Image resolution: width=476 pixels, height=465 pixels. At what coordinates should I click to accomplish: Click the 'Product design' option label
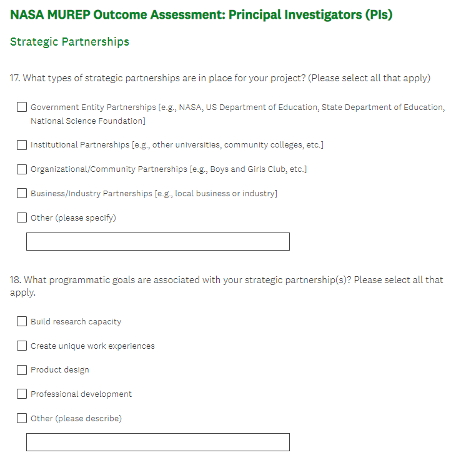(x=60, y=370)
